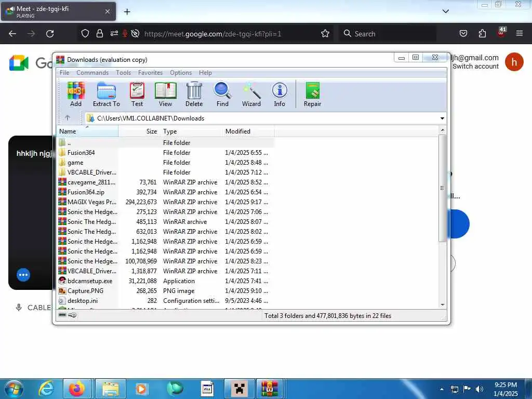Open Firefox hamburger application menu

point(519,33)
